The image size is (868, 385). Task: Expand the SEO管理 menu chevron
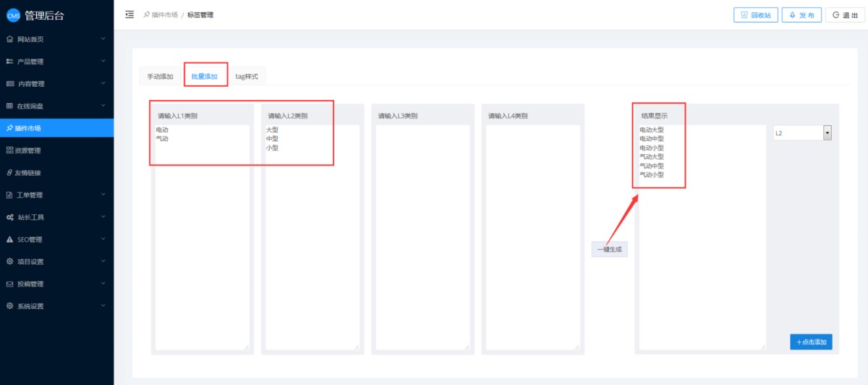pos(103,240)
